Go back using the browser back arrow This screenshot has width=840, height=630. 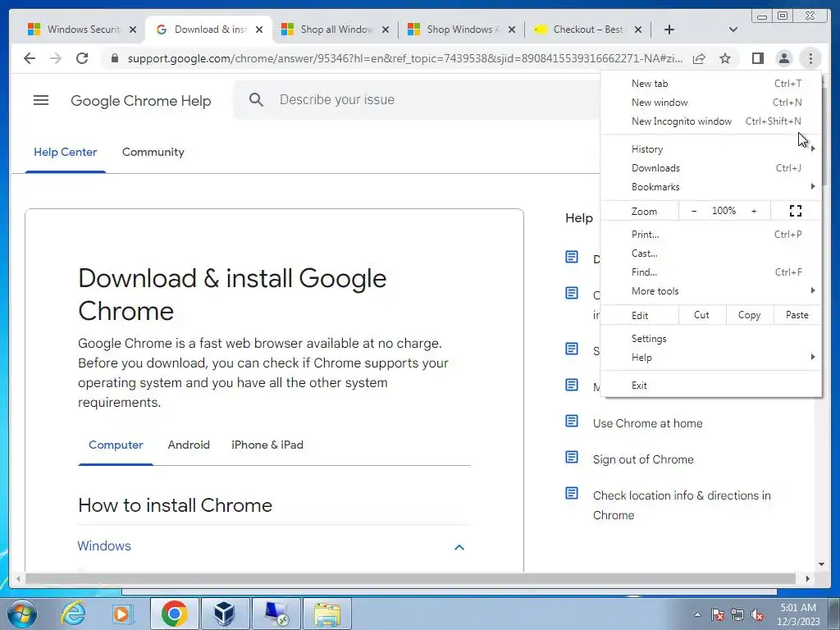click(30, 58)
